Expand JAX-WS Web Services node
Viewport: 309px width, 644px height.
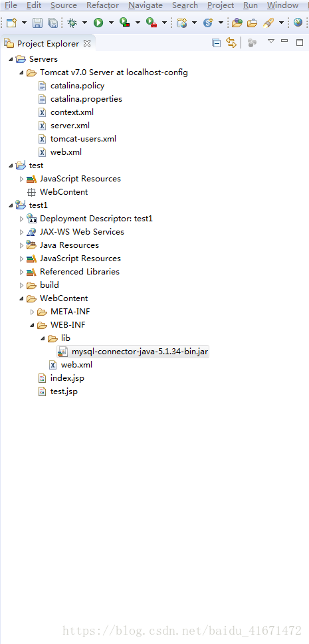click(x=21, y=232)
